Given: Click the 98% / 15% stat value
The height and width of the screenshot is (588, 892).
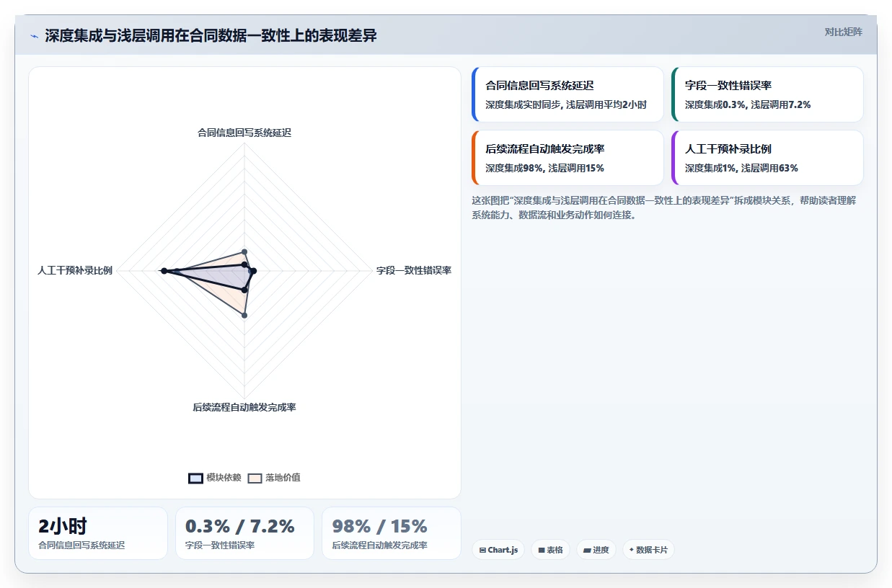Looking at the screenshot, I should [380, 527].
